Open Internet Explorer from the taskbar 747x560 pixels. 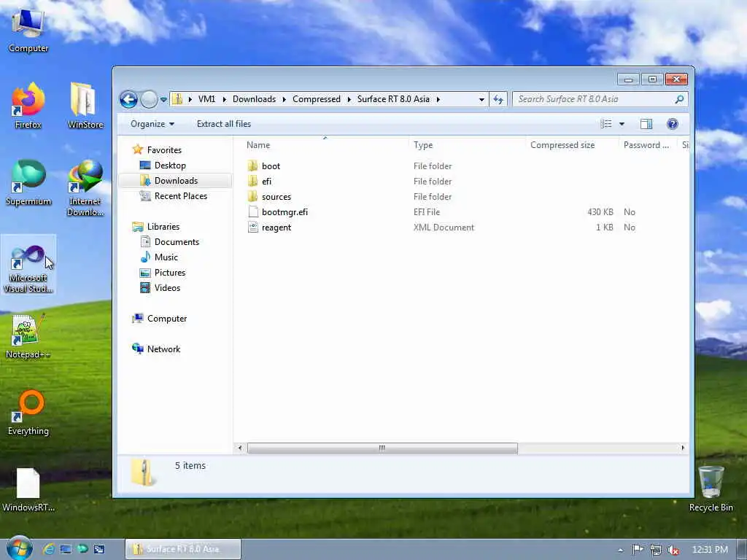point(48,549)
